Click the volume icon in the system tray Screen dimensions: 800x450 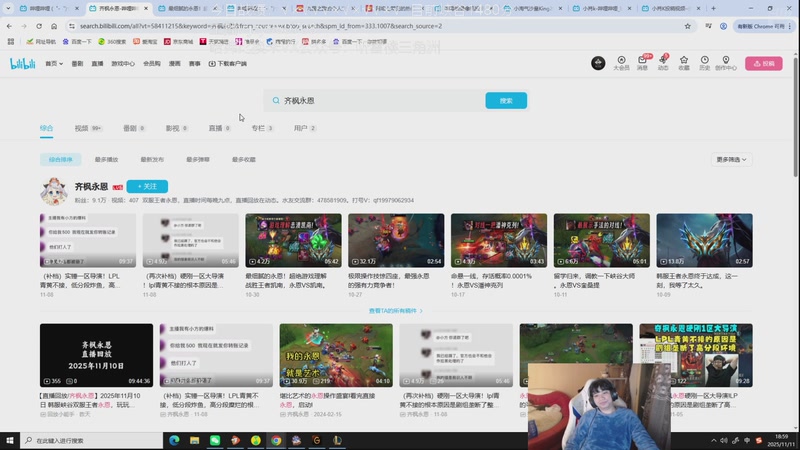tap(724, 440)
